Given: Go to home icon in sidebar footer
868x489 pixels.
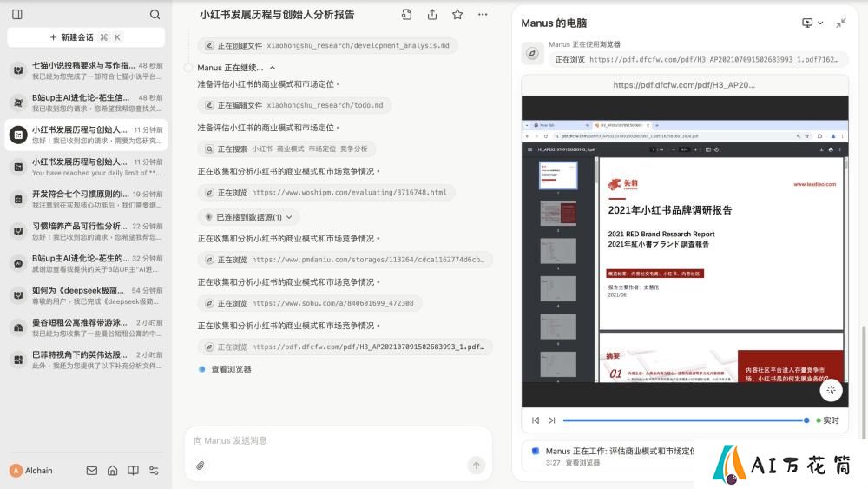Looking at the screenshot, I should [x=112, y=471].
